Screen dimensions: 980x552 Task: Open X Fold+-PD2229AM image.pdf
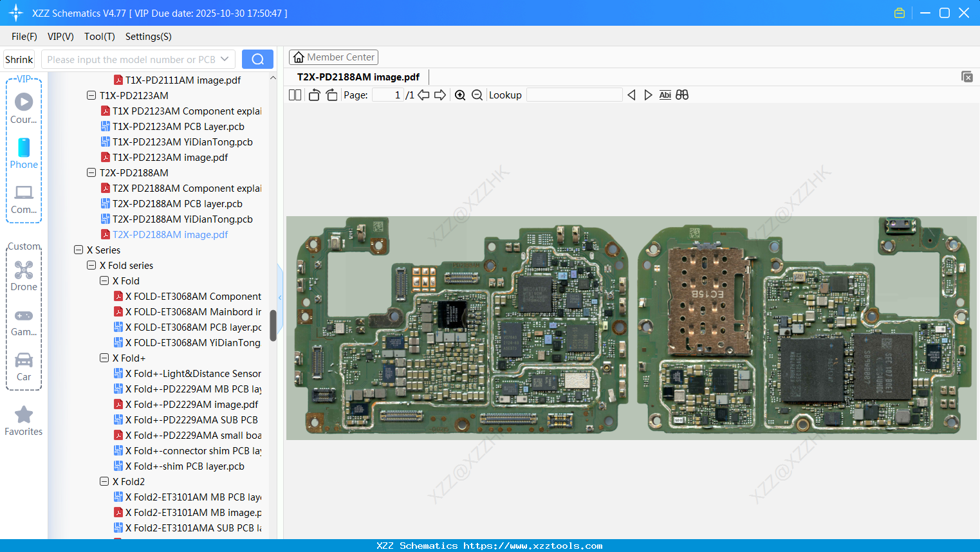pos(192,405)
